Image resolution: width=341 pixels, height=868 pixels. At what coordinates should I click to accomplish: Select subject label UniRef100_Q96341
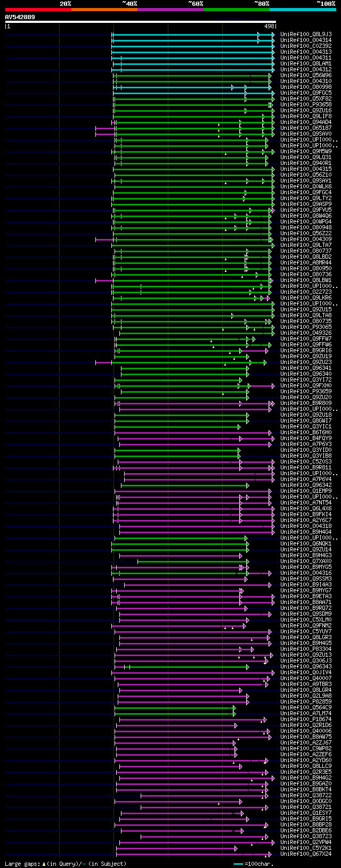306,368
